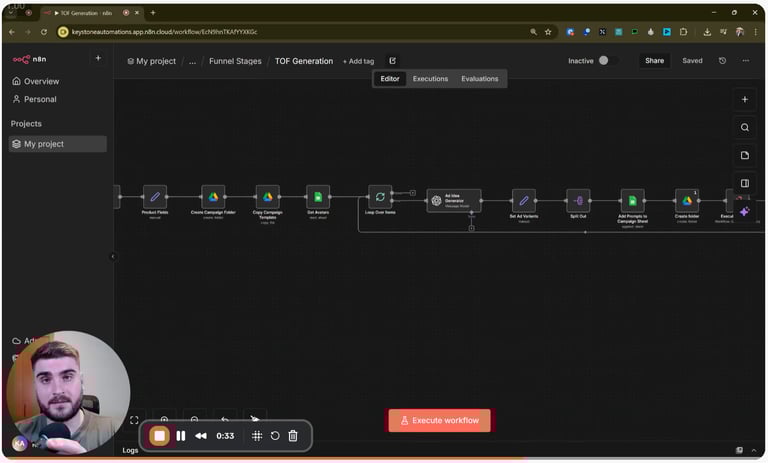Select My project in sidebar

point(58,144)
